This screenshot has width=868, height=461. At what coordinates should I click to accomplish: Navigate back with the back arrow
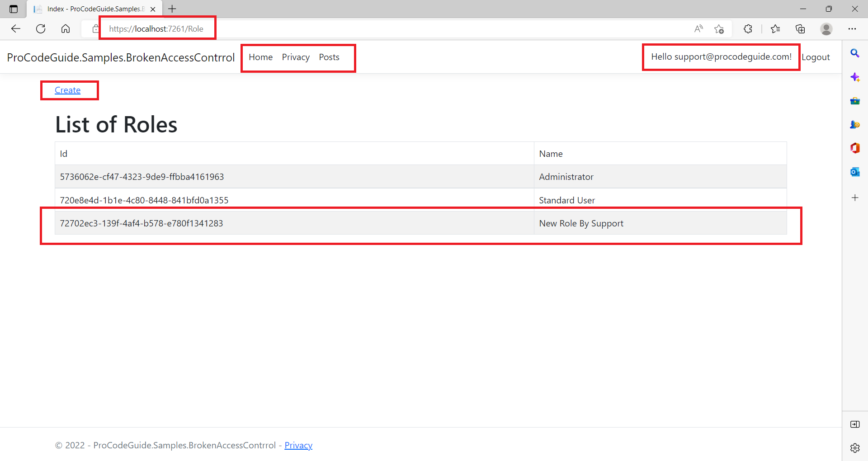tap(16, 28)
